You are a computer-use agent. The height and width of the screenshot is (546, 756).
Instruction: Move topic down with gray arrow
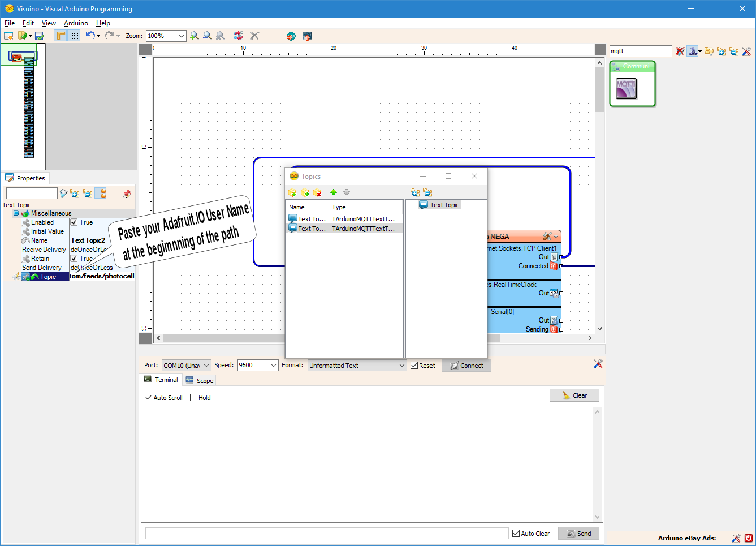347,192
